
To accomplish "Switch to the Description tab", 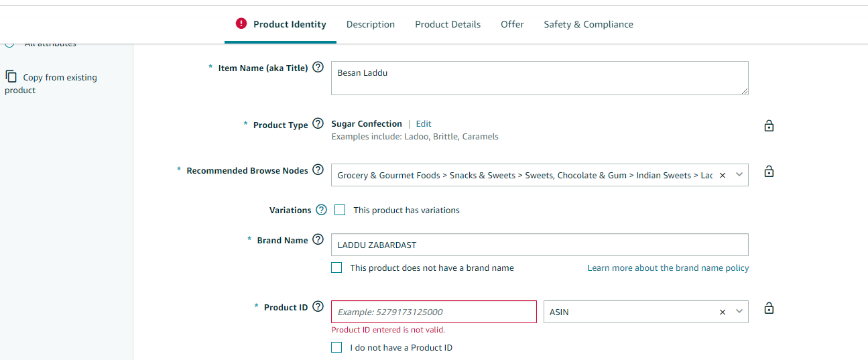I will [x=371, y=24].
